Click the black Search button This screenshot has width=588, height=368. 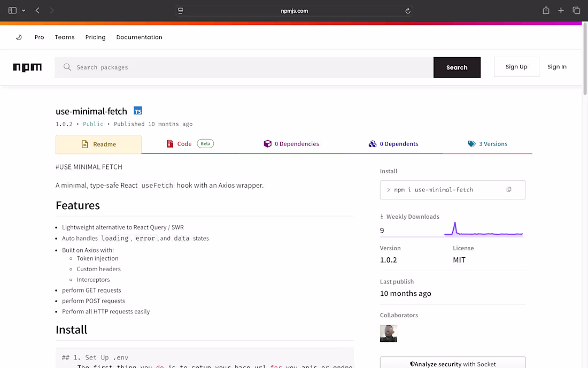pyautogui.click(x=457, y=67)
